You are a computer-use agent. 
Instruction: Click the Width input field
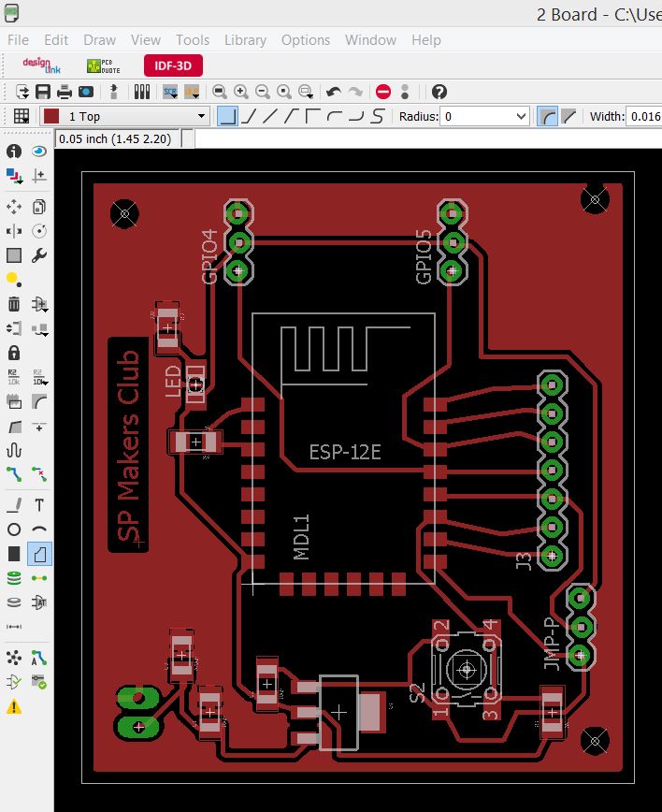coord(644,117)
